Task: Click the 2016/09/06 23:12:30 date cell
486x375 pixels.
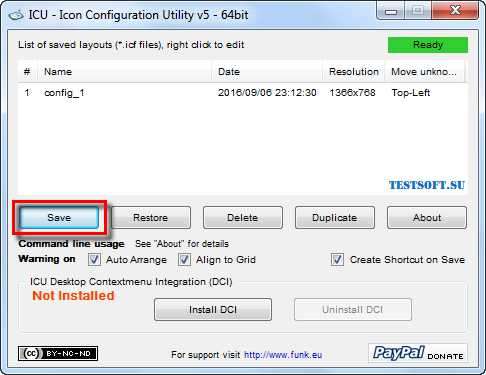Action: coord(267,92)
